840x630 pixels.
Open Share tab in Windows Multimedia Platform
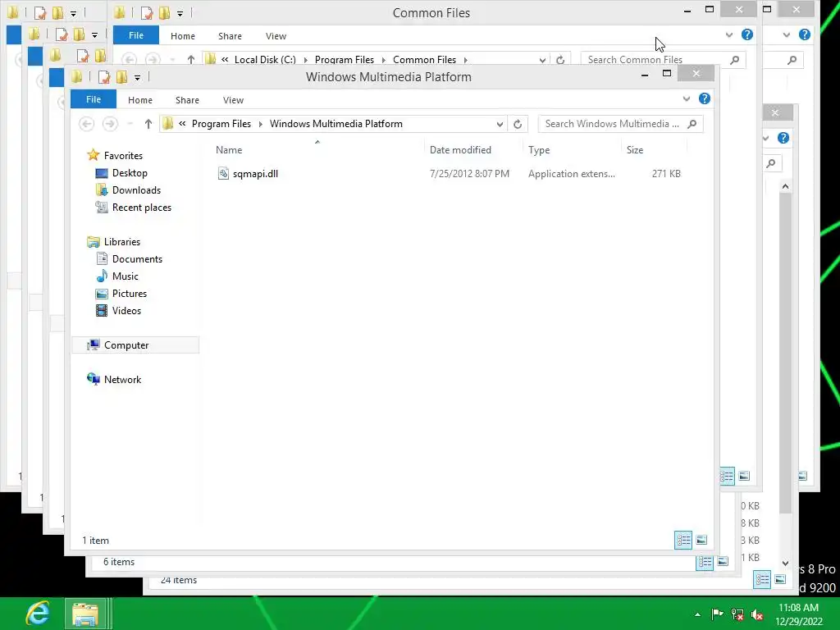tap(187, 99)
